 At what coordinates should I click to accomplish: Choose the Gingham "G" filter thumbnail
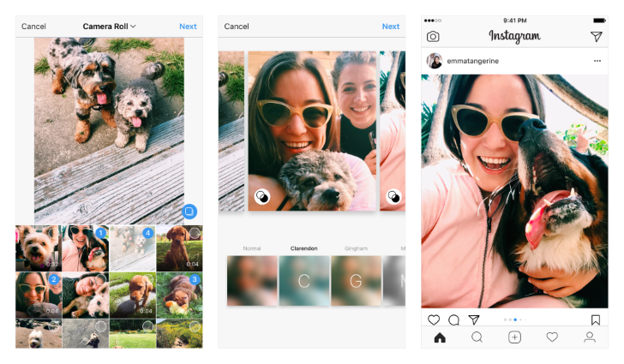(357, 281)
